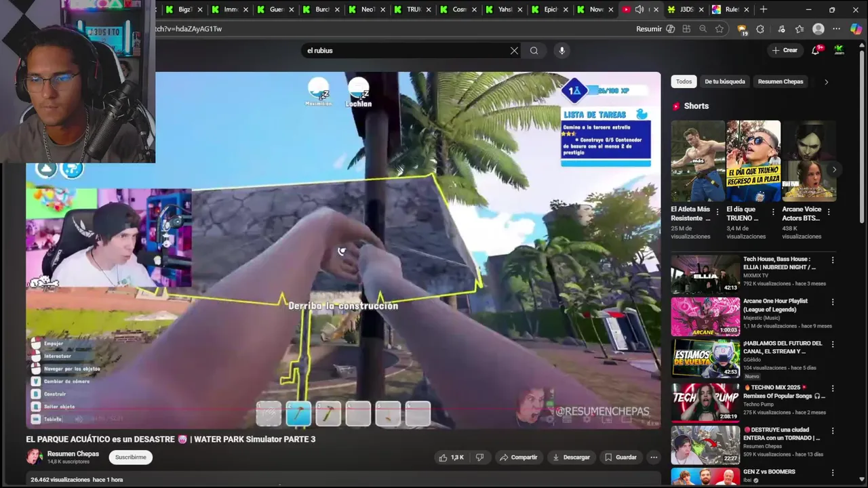Select the 'De tu búsqueda' chip
868x488 pixels.
(725, 82)
